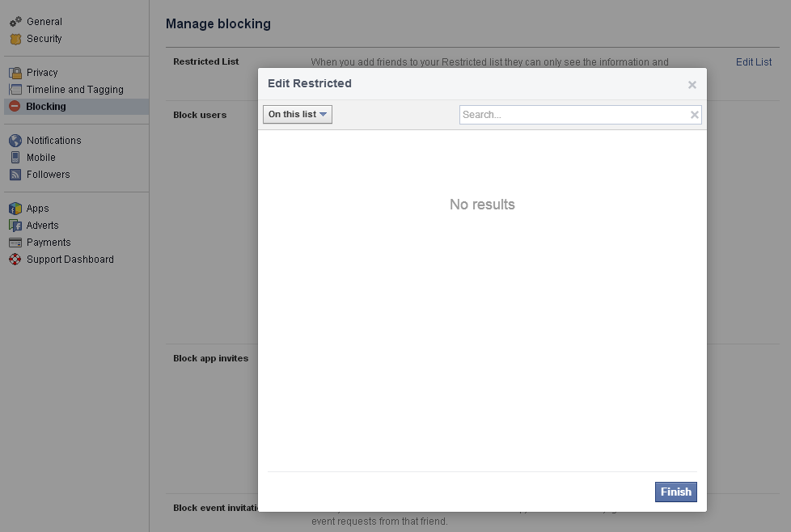Select the Followers icon
791x532 pixels.
15,174
